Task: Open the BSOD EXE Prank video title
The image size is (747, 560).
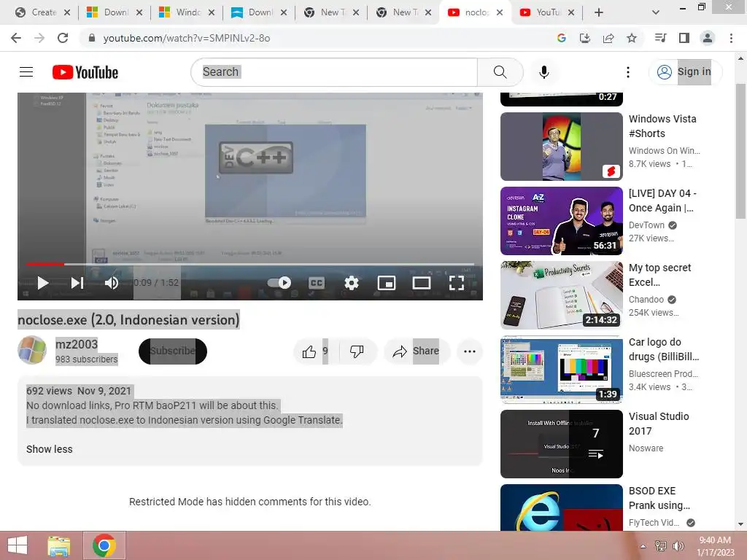Action: tap(659, 497)
